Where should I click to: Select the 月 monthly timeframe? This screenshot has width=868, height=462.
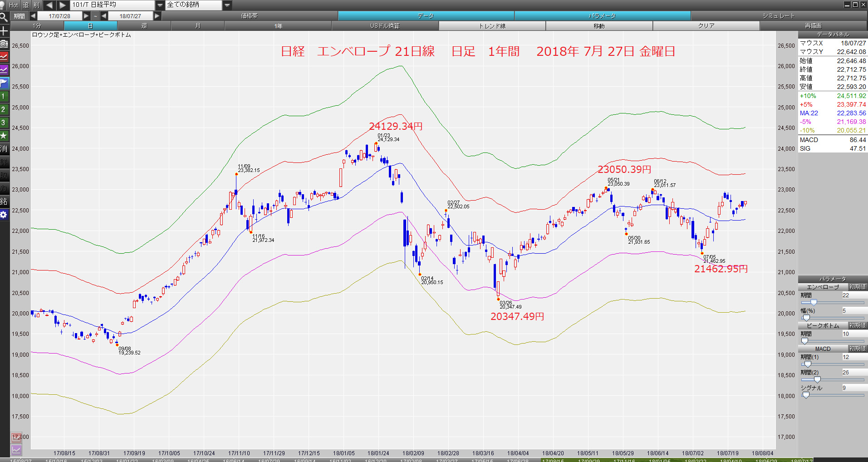[x=197, y=26]
